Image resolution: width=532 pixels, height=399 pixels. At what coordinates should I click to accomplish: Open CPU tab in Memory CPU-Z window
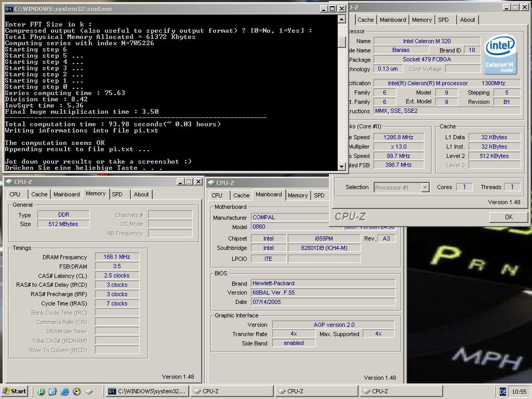15,194
